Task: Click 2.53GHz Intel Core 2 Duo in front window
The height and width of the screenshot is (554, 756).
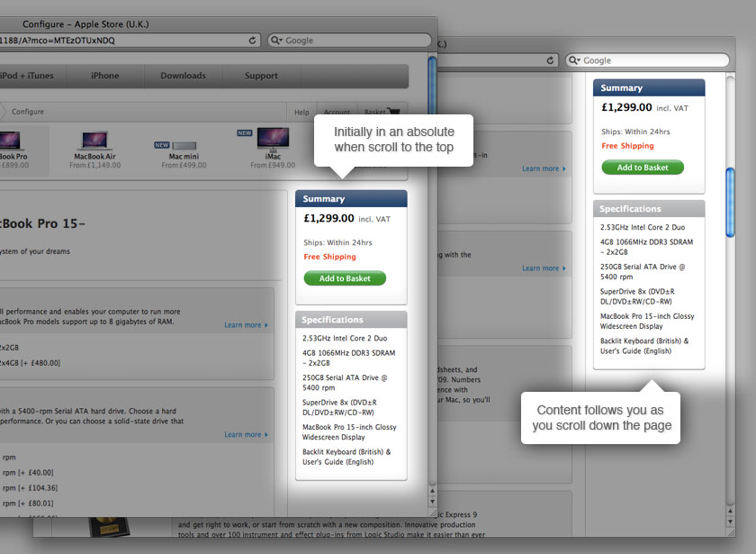Action: 345,339
